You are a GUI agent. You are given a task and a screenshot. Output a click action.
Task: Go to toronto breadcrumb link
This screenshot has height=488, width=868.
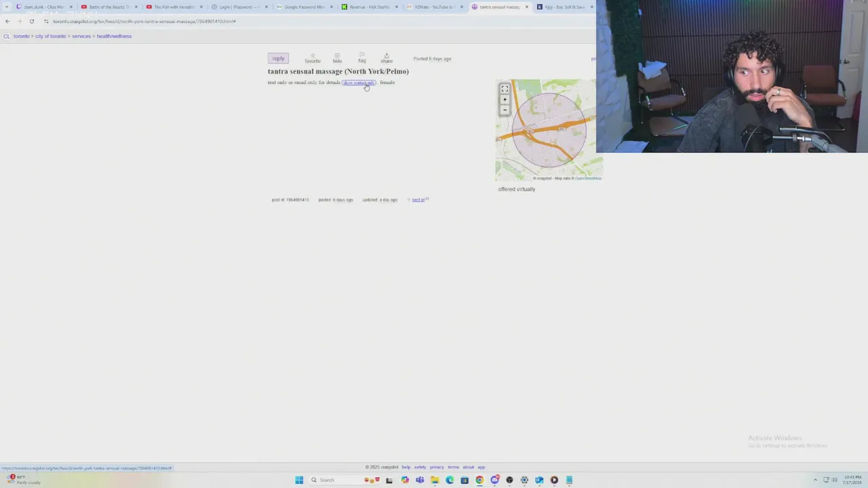[x=22, y=36]
